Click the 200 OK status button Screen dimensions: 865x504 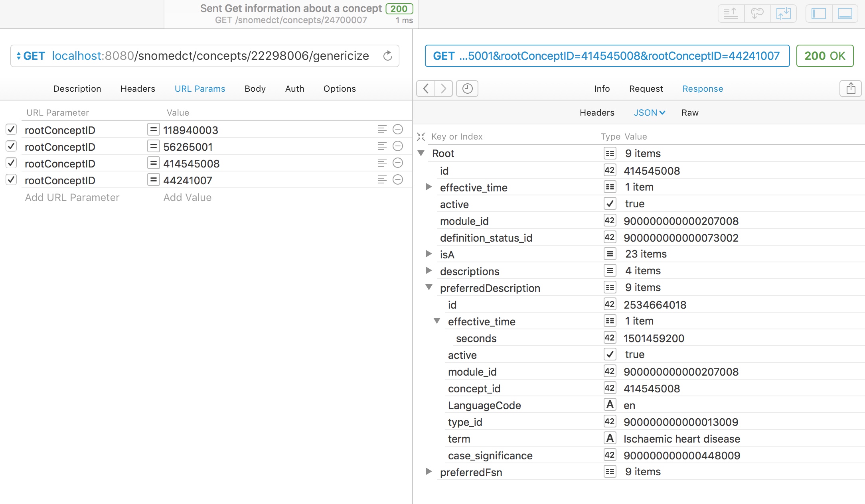point(825,56)
